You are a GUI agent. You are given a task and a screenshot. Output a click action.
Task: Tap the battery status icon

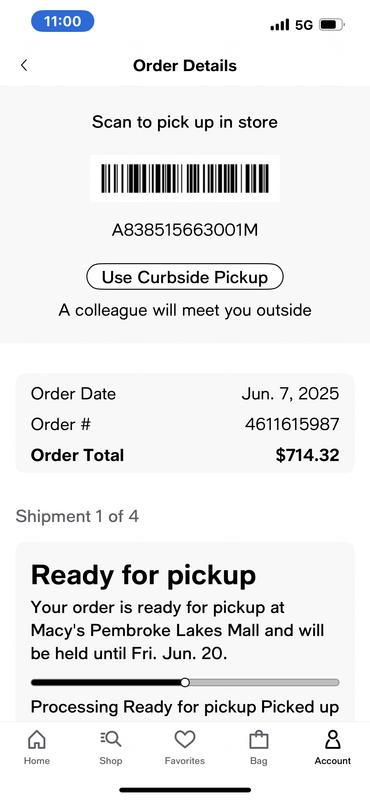[332, 24]
